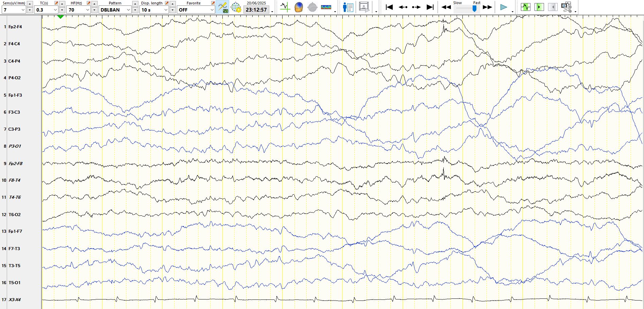Viewport: 644px width, 309px height.
Task: Select channel label Fp1-F7
Action: [15, 231]
